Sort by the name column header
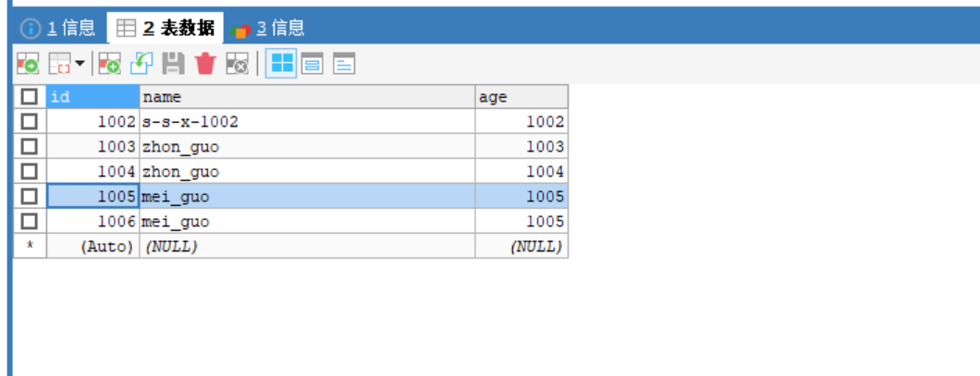 click(x=305, y=97)
